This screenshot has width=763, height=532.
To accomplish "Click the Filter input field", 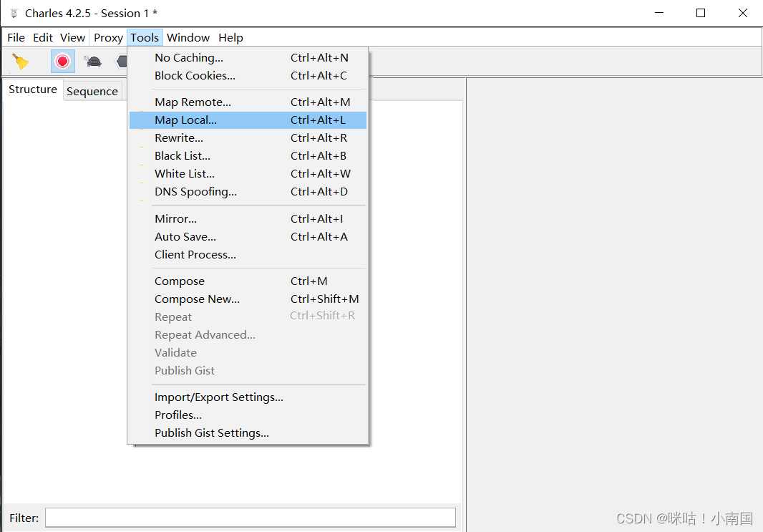I will tap(251, 517).
